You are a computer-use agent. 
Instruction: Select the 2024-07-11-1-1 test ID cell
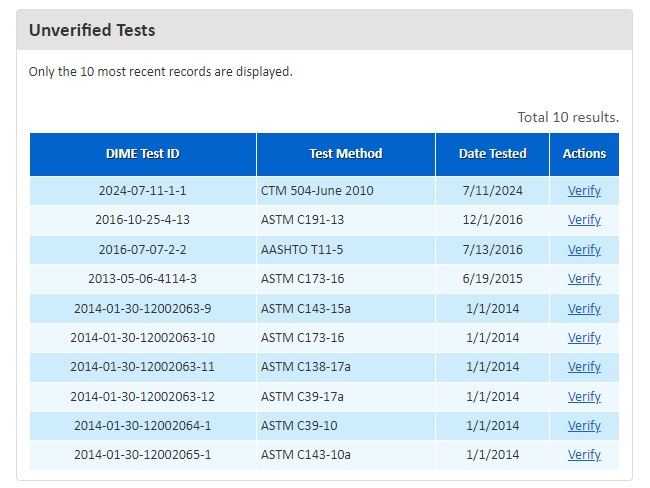[143, 191]
